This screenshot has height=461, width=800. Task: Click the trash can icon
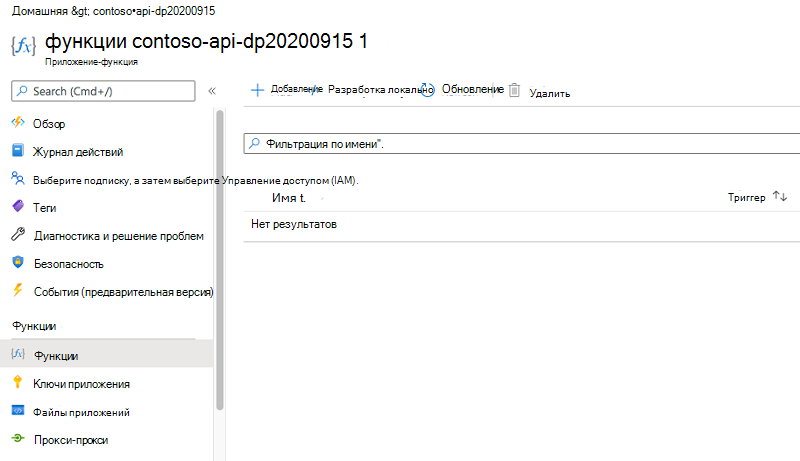click(x=514, y=90)
